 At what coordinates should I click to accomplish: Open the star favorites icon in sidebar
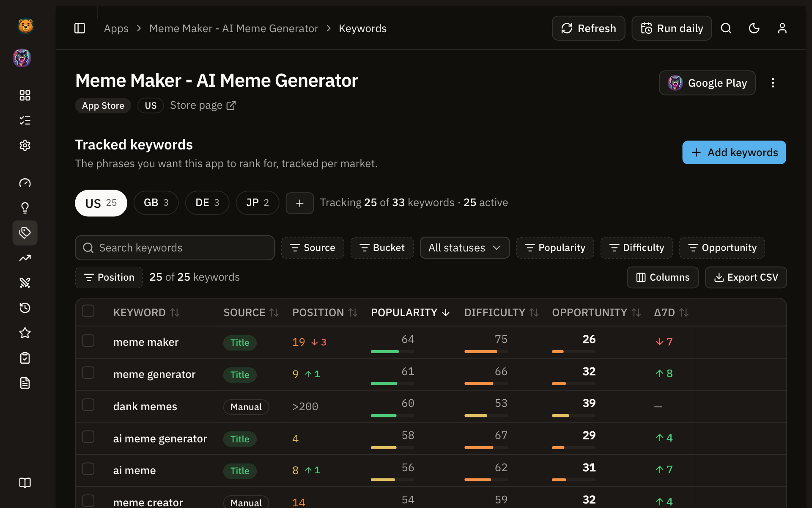[25, 333]
